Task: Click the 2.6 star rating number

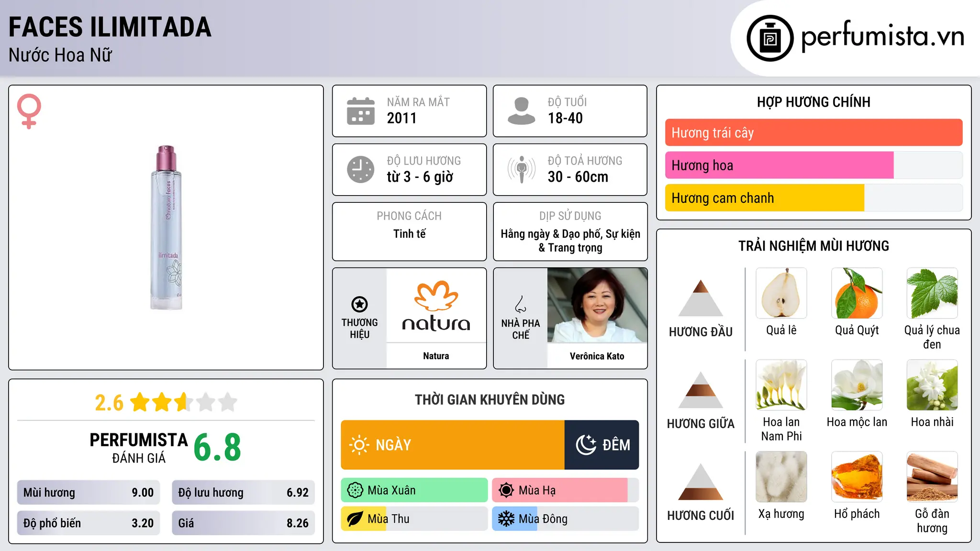Action: pos(109,403)
